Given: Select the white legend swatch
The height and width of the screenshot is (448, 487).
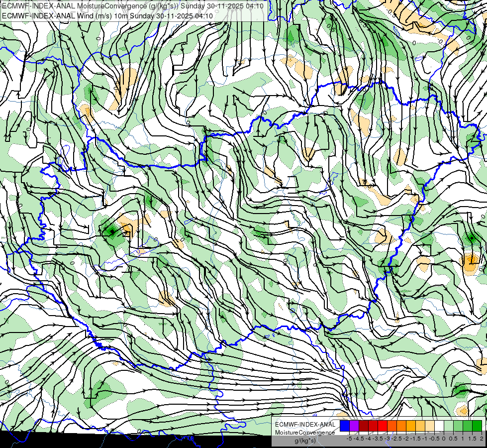Looking at the screenshot, I should point(439,426).
